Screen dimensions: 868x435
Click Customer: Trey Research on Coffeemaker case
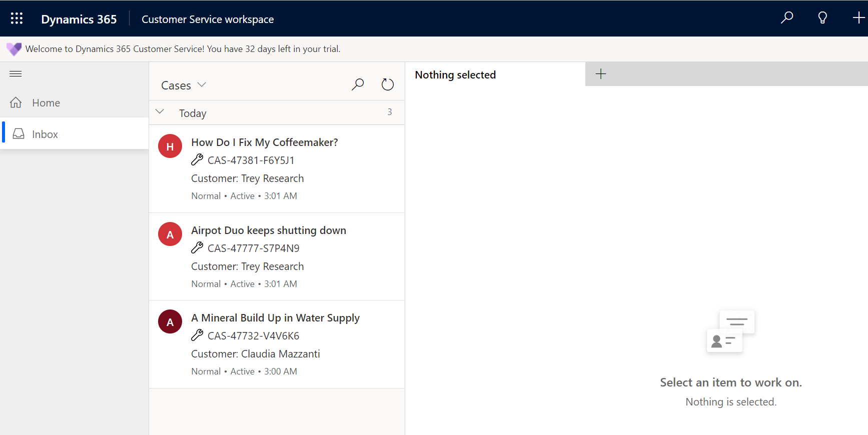[x=248, y=178]
